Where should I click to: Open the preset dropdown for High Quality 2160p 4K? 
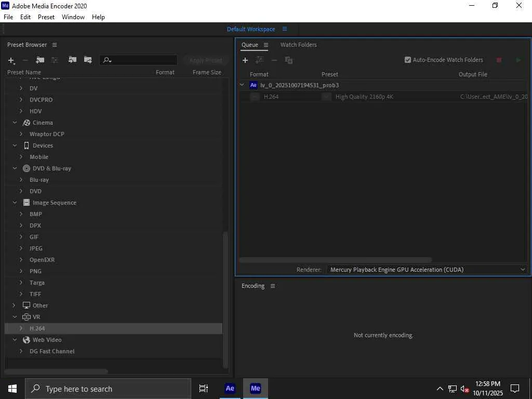pos(326,97)
